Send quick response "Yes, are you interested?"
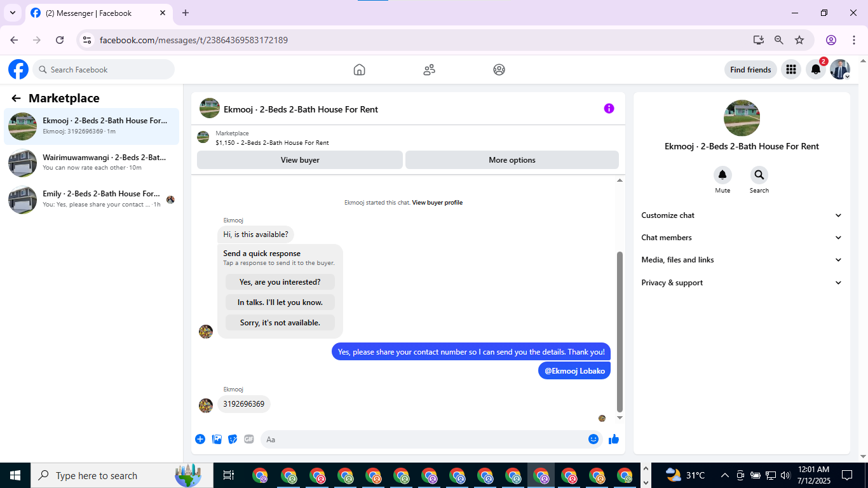Viewport: 868px width, 488px height. 280,282
